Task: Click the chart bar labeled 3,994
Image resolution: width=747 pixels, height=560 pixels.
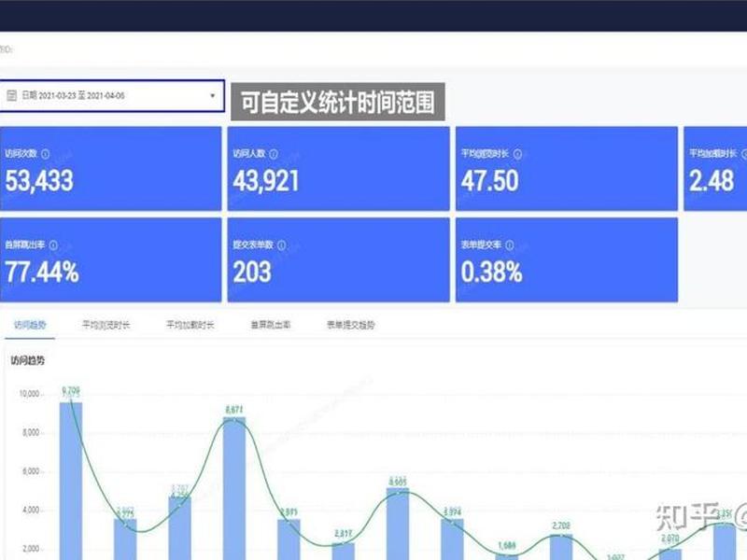Action: [x=452, y=539]
